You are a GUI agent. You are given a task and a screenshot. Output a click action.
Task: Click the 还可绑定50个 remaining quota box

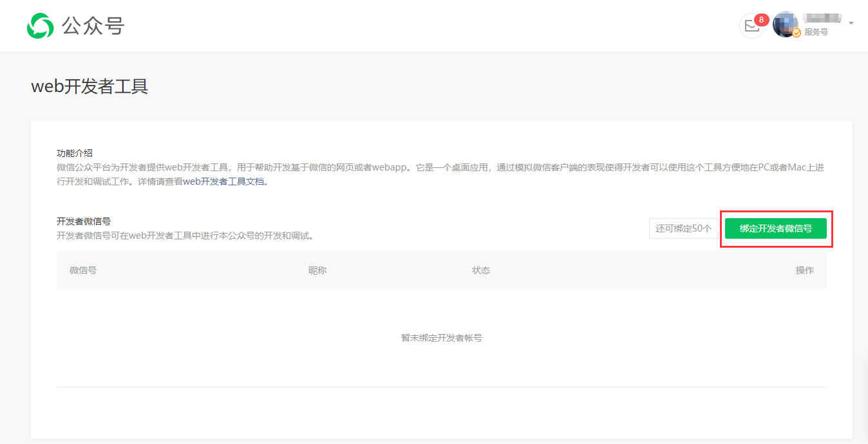click(x=683, y=228)
